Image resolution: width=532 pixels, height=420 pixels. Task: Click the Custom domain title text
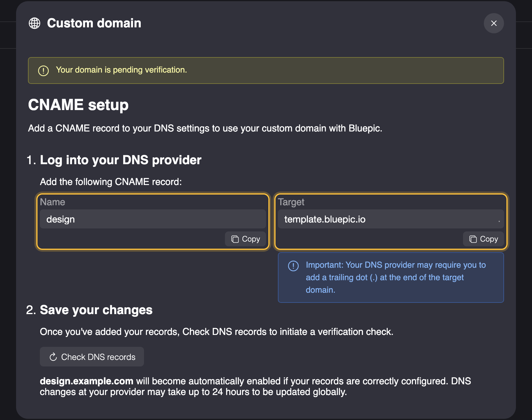click(94, 23)
